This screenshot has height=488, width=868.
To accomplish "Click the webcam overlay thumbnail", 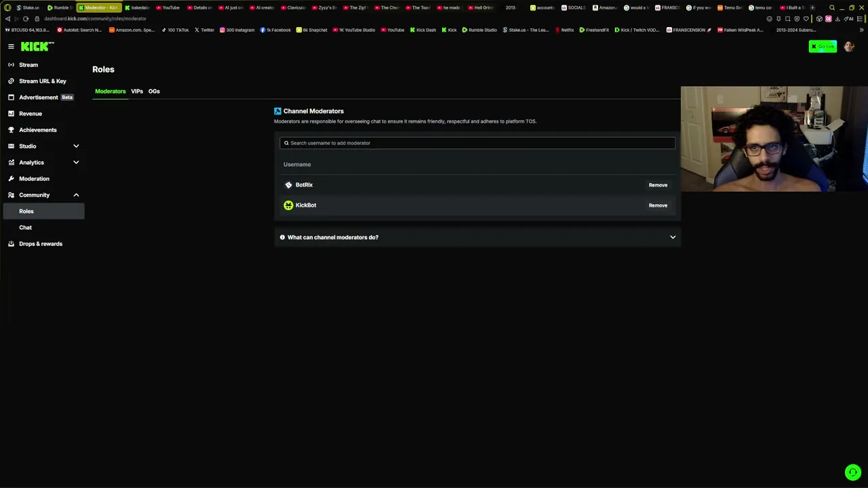I will point(774,139).
